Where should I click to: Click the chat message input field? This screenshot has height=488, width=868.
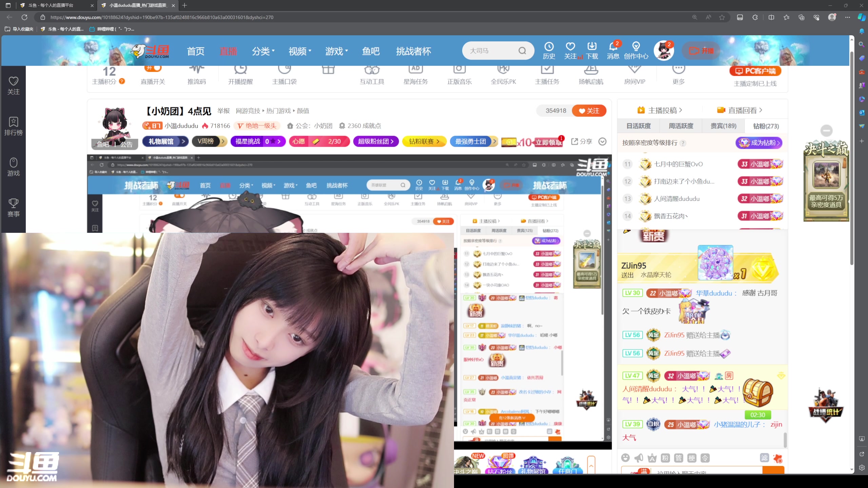coord(692,470)
